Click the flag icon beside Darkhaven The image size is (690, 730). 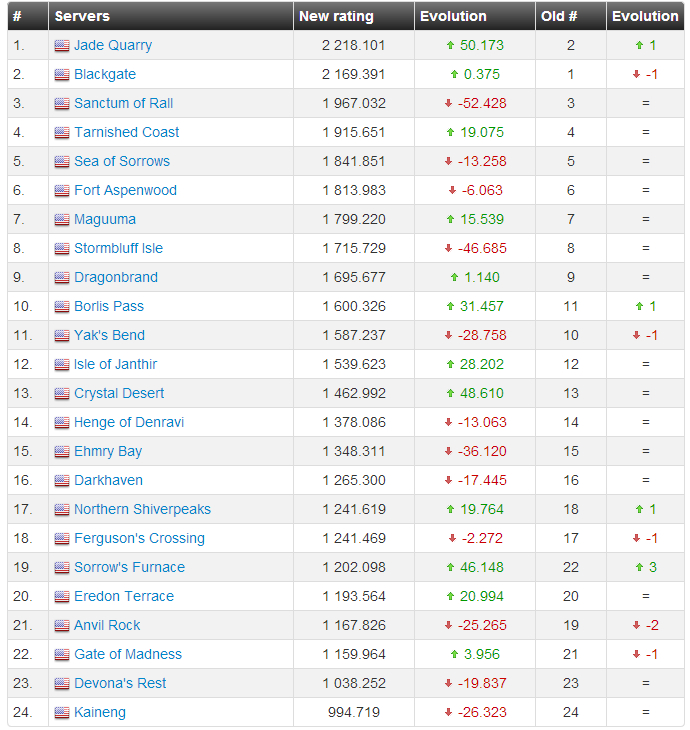(61, 480)
